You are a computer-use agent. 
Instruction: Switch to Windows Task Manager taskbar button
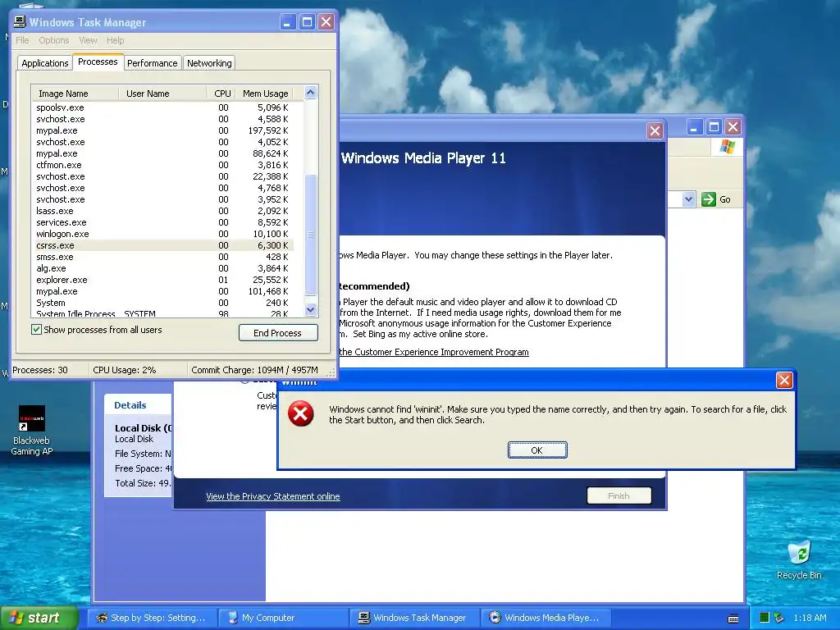(414, 618)
